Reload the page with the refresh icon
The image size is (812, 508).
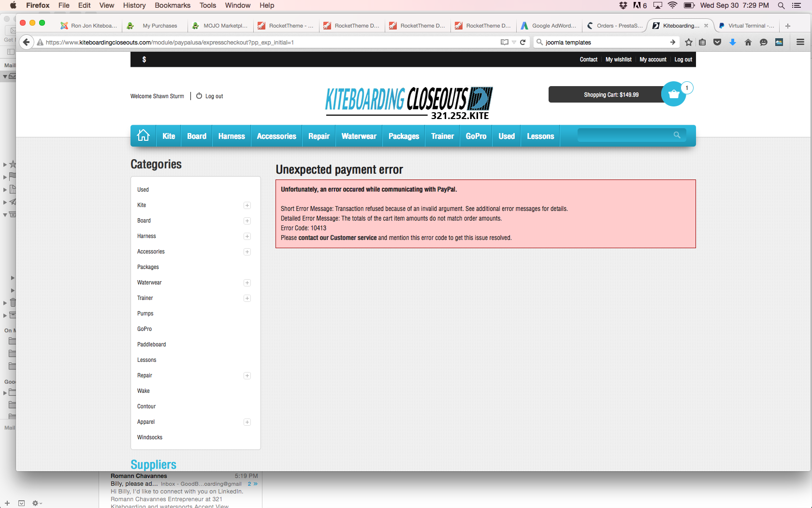coord(522,42)
